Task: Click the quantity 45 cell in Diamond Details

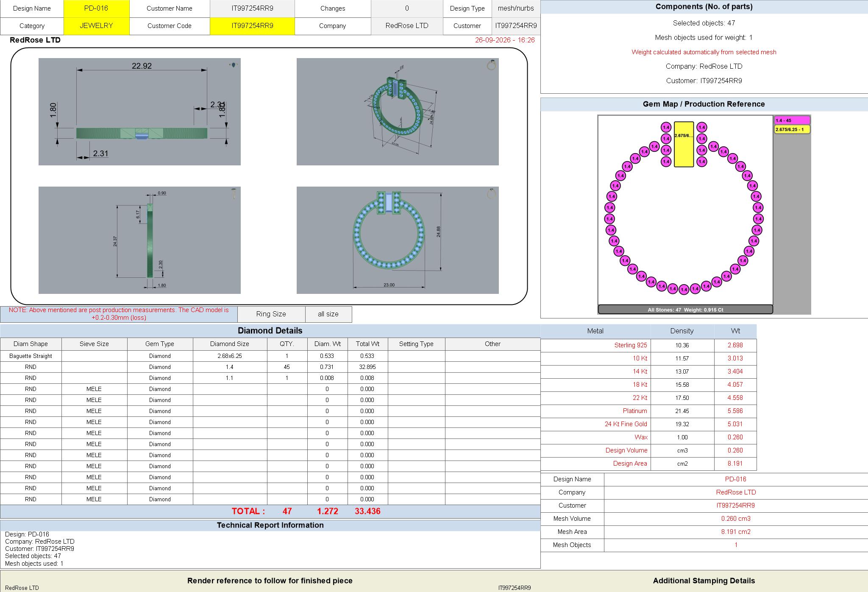Action: coord(287,367)
